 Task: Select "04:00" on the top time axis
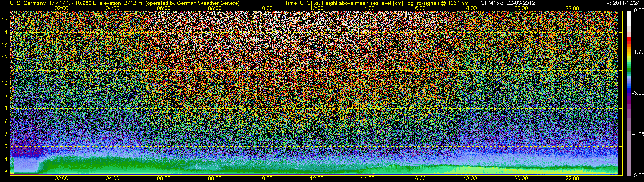(x=112, y=8)
